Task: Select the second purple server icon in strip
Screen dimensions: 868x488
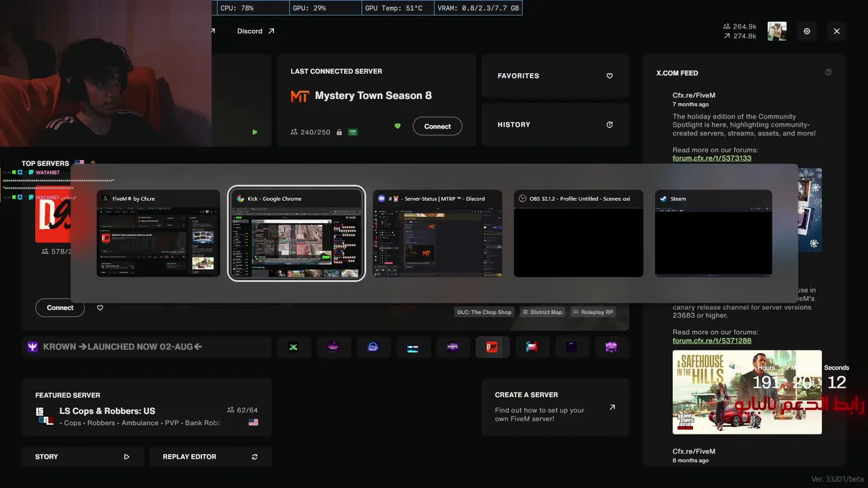Action: [x=333, y=347]
